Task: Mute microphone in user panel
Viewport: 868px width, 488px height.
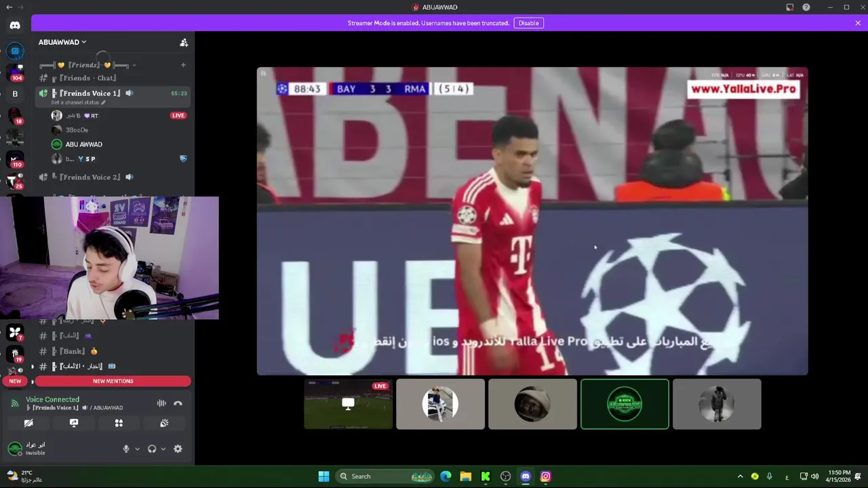Action: tap(125, 449)
